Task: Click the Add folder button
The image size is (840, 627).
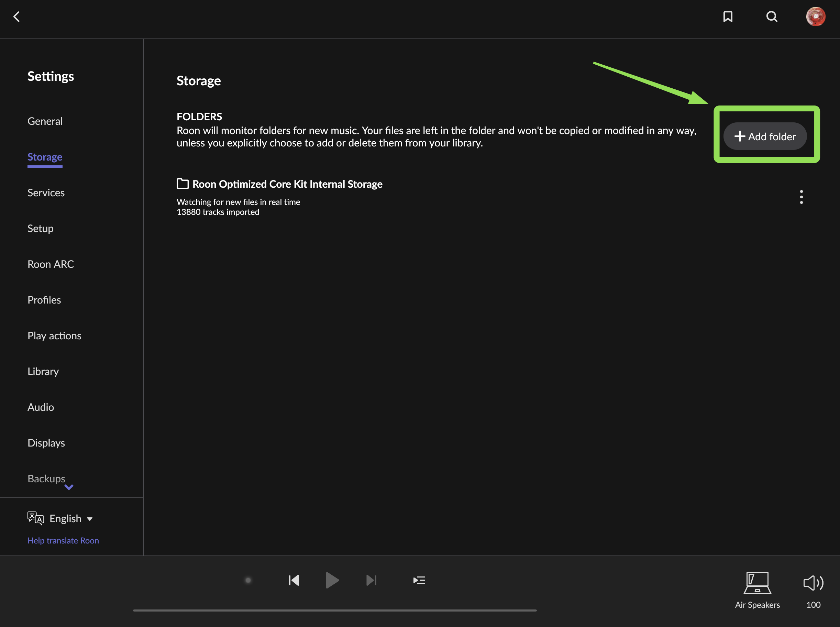Action: point(765,136)
